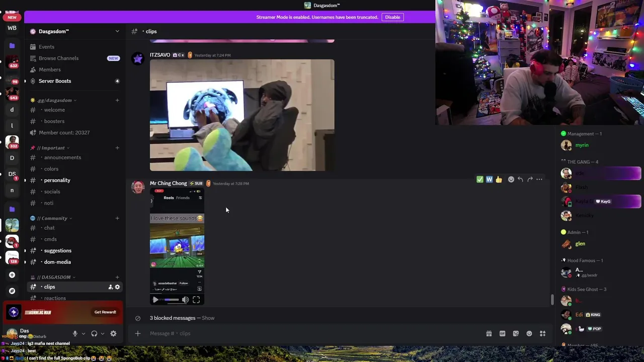Click the chat scrollbar thumb
The width and height of the screenshot is (644, 362).
[x=552, y=299]
